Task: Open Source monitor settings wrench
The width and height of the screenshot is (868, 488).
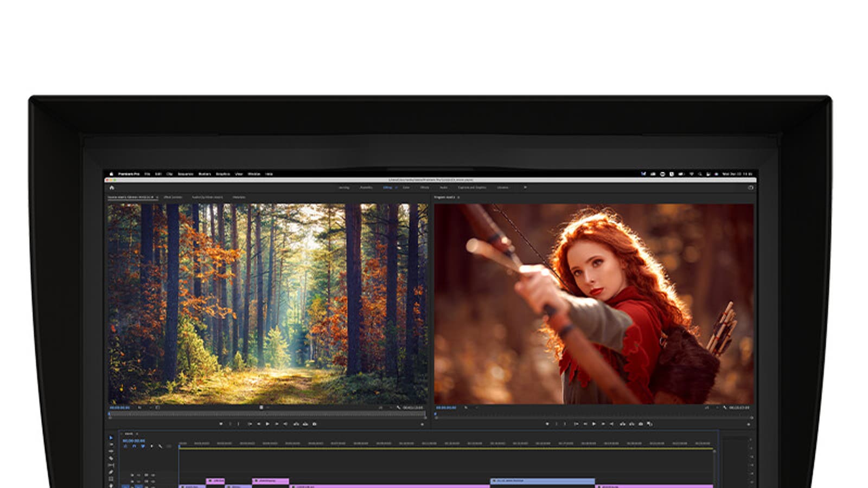Action: (399, 408)
